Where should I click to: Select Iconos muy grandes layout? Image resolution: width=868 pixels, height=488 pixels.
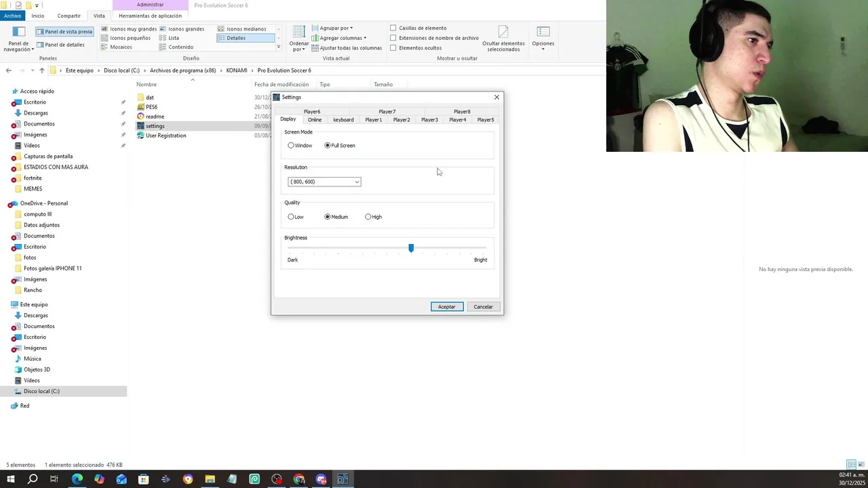tap(128, 29)
